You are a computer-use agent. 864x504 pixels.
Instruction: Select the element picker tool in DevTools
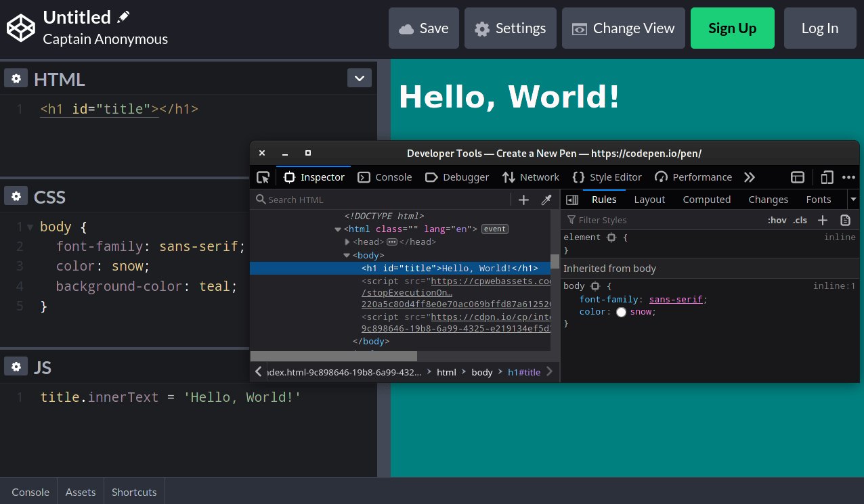tap(263, 177)
